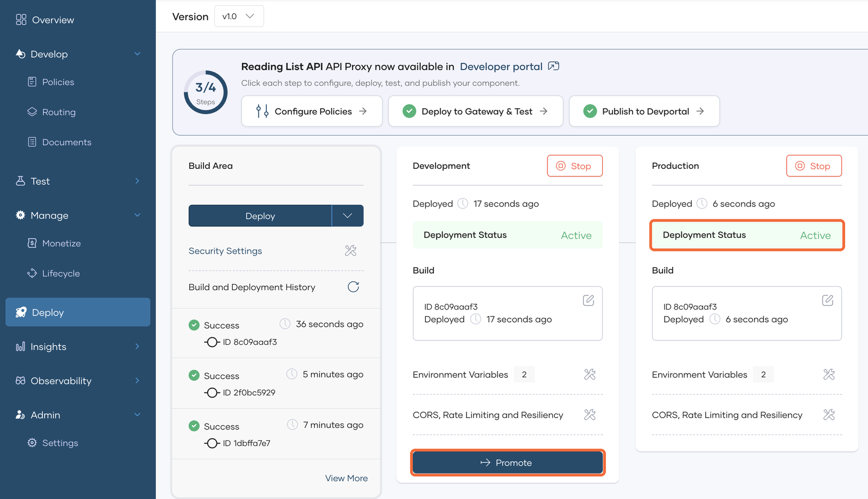Click the Overview grid icon in sidebar
The height and width of the screenshot is (499, 868).
[21, 20]
